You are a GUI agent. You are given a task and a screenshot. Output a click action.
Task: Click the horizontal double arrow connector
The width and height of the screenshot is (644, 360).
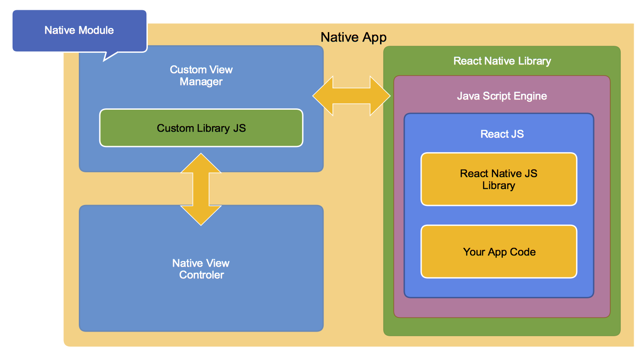[352, 96]
